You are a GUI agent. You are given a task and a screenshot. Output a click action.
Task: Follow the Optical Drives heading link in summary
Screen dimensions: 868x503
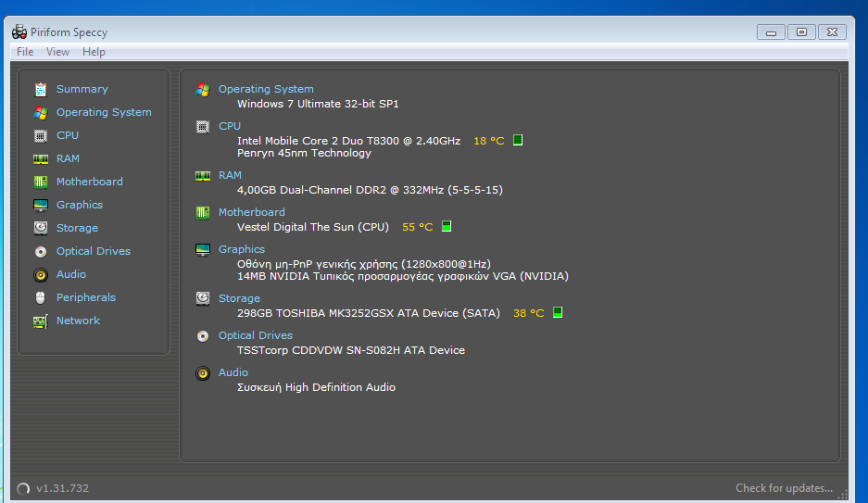click(x=255, y=335)
